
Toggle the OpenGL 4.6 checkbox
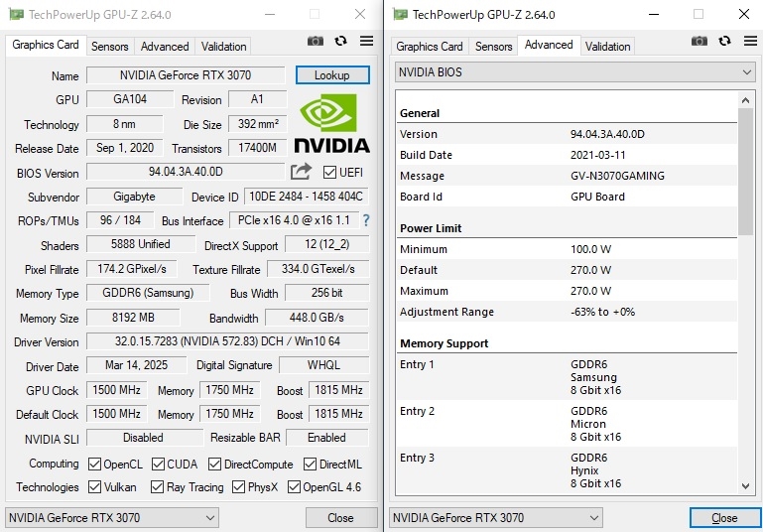click(294, 486)
